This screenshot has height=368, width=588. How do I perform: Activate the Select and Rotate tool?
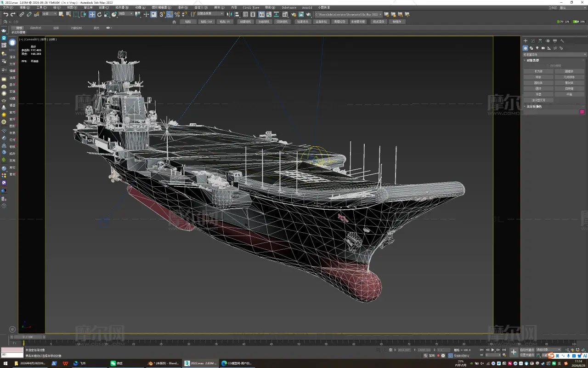[99, 14]
